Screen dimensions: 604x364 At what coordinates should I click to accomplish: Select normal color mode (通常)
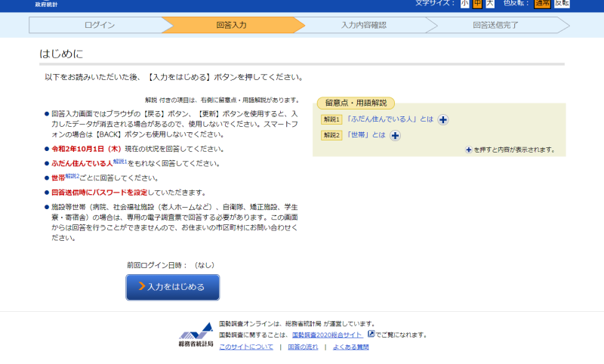click(542, 4)
